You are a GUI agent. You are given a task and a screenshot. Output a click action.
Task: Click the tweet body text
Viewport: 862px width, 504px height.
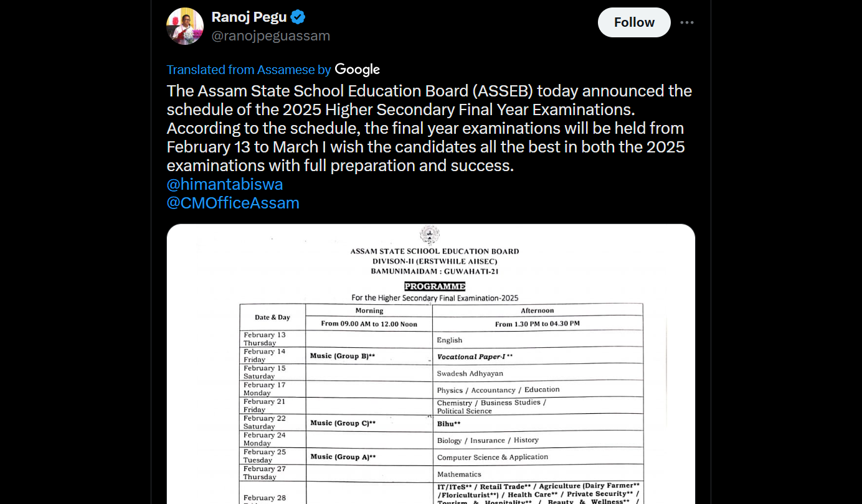click(x=429, y=128)
